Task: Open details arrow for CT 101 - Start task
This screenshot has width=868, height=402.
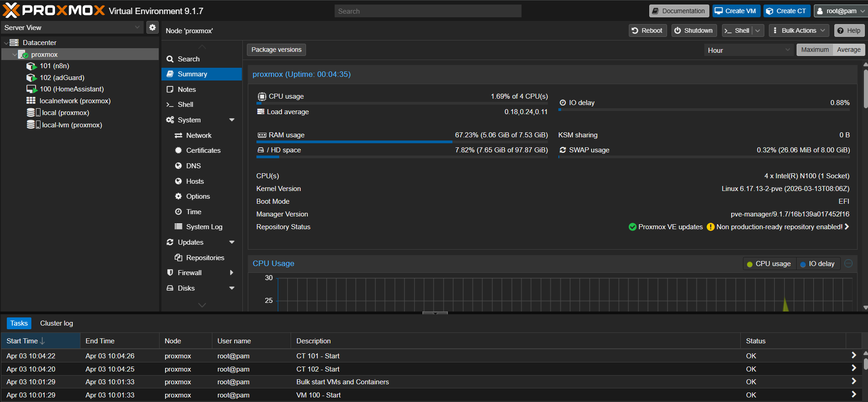Action: pos(853,356)
